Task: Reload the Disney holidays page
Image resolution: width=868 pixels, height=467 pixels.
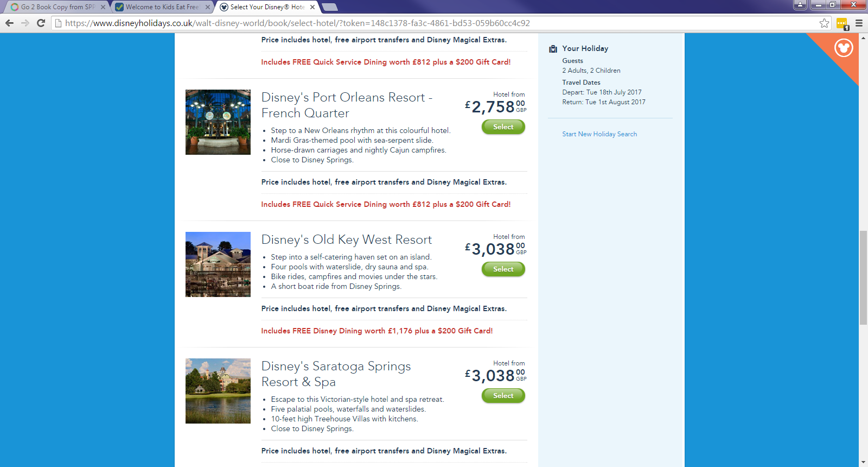Action: point(41,23)
